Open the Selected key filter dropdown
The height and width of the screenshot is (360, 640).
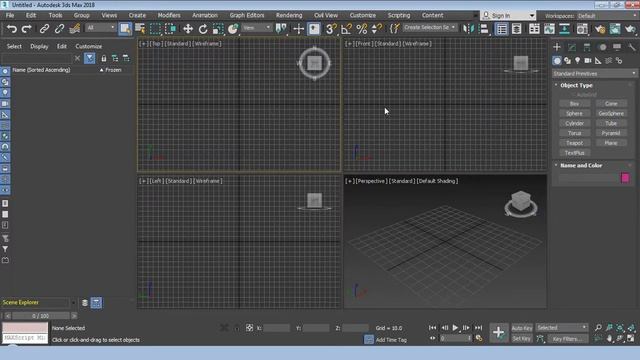(x=561, y=327)
